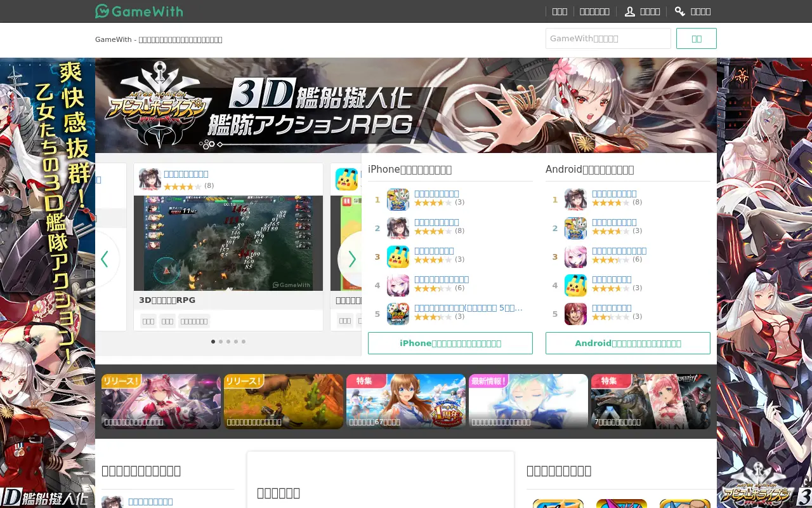Viewport: 812px width, 508px height.
Task: Open the full Android ranking button
Action: (628, 343)
